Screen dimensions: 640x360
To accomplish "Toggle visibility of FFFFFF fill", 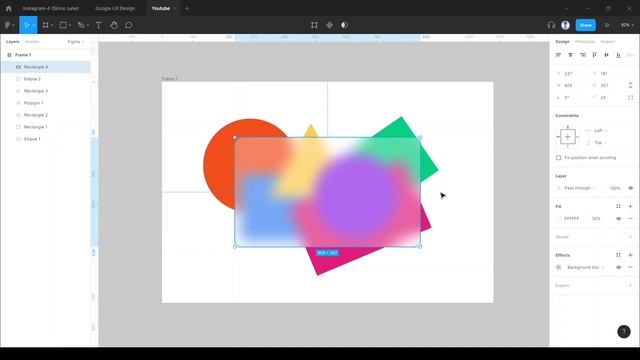I will tap(618, 218).
